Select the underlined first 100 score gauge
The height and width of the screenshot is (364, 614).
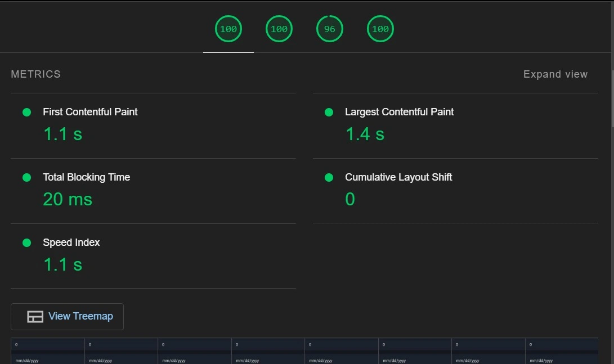click(x=228, y=29)
